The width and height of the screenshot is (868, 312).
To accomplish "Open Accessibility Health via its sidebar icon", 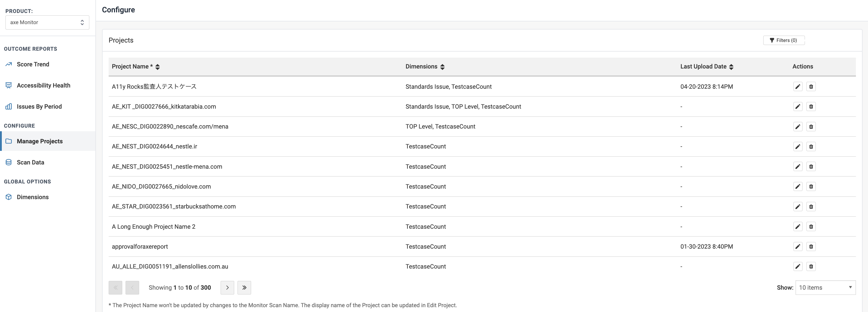I will (x=8, y=85).
